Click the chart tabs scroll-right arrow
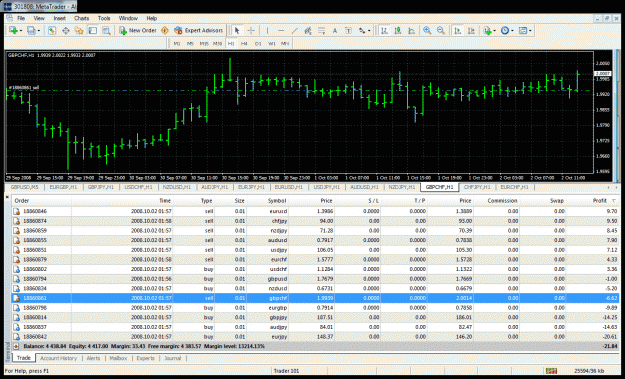 [618, 187]
